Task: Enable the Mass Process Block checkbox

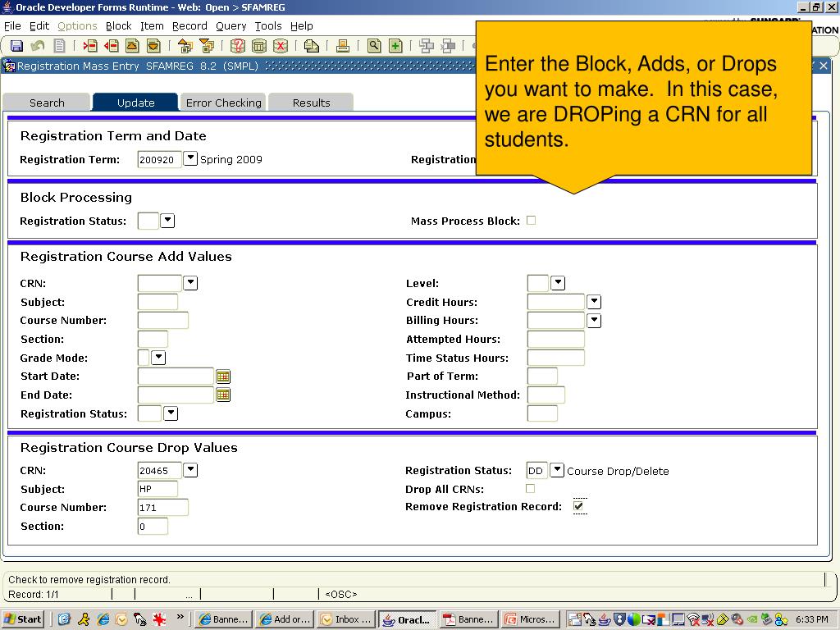Action: pos(531,221)
